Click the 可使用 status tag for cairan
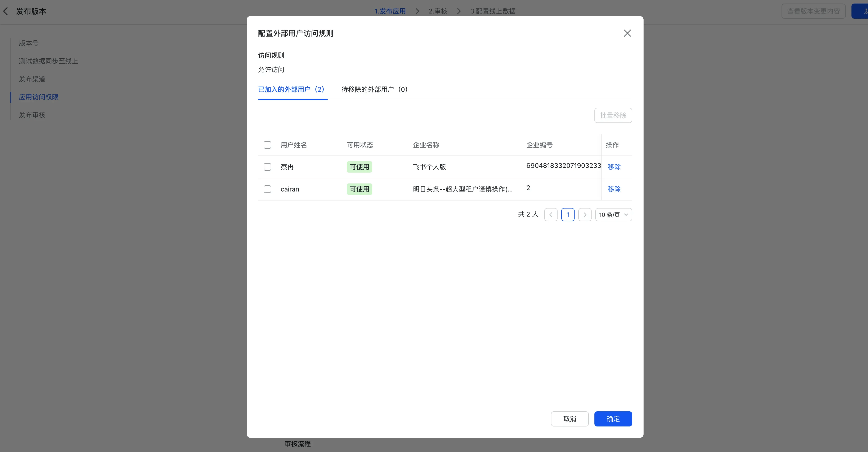Viewport: 868px width, 452px height. tap(359, 189)
